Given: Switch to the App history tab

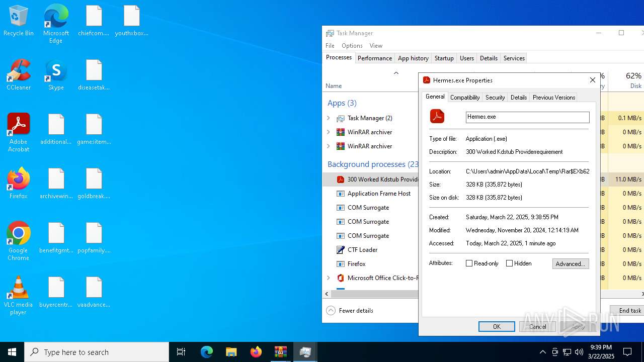Looking at the screenshot, I should [413, 58].
